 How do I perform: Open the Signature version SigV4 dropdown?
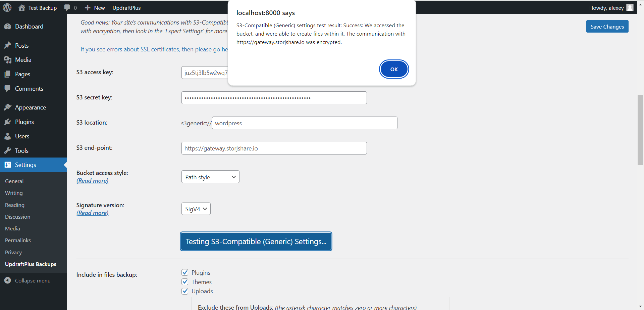coord(196,209)
